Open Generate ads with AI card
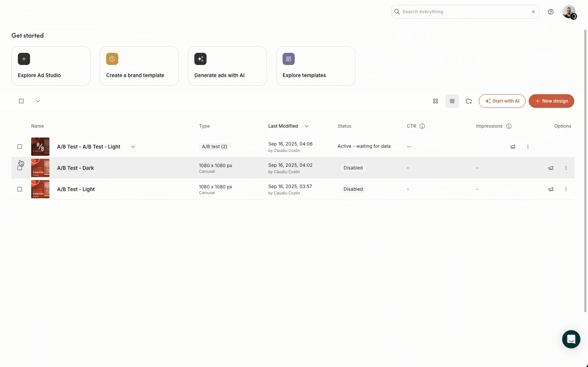The image size is (588, 367). [x=227, y=66]
